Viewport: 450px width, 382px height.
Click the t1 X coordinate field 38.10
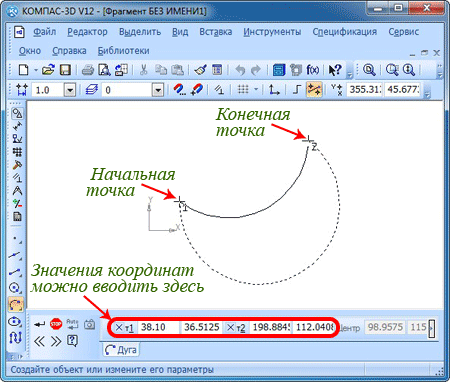tap(158, 327)
